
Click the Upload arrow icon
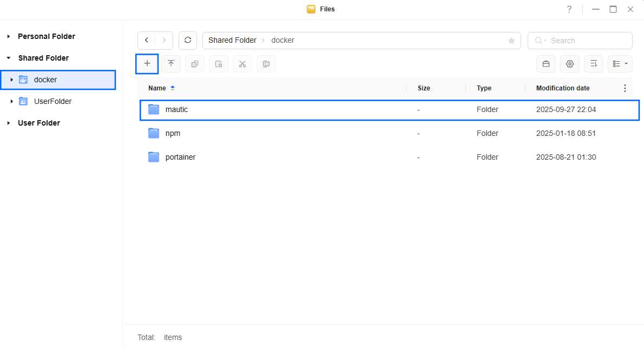(171, 64)
